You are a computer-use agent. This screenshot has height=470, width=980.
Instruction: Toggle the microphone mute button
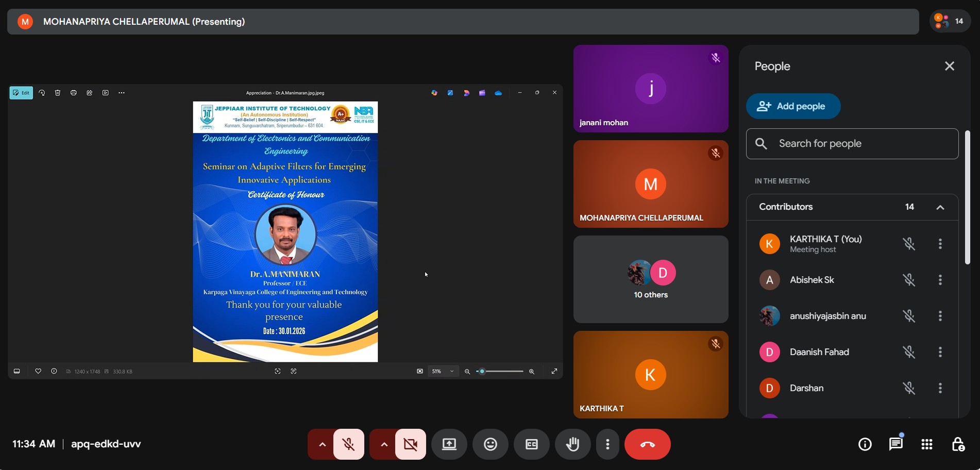[349, 444]
